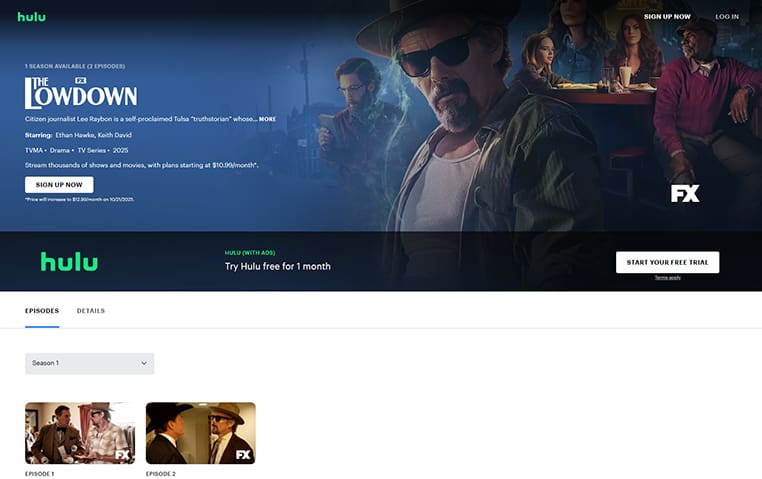Click the 'Try Hulu free for 1 month' text
Image resolution: width=762 pixels, height=479 pixels.
tap(277, 266)
